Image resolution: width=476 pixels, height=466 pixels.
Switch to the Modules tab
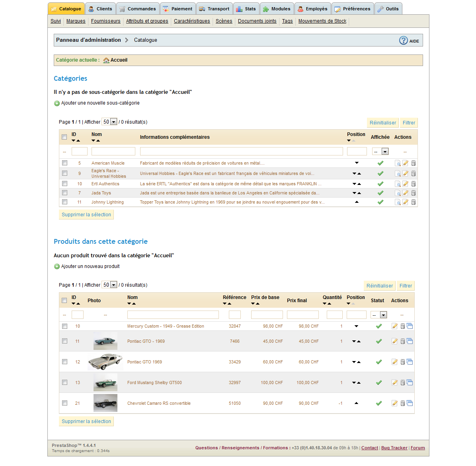click(277, 9)
